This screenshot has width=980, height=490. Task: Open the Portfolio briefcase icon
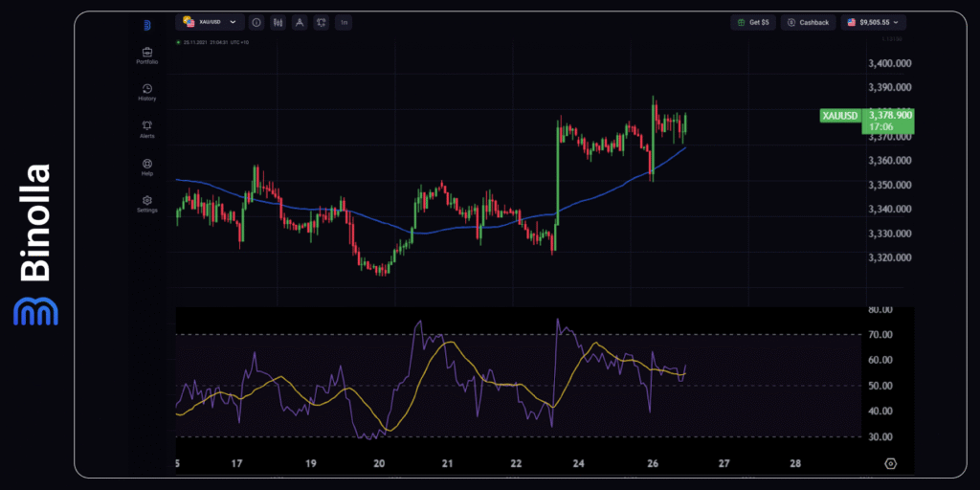tap(147, 54)
